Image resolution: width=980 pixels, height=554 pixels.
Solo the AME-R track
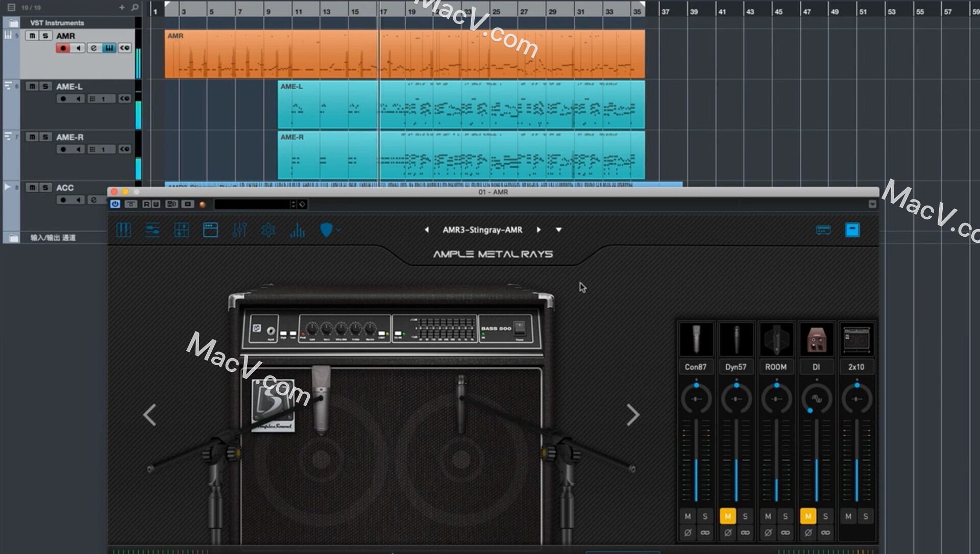click(x=45, y=137)
